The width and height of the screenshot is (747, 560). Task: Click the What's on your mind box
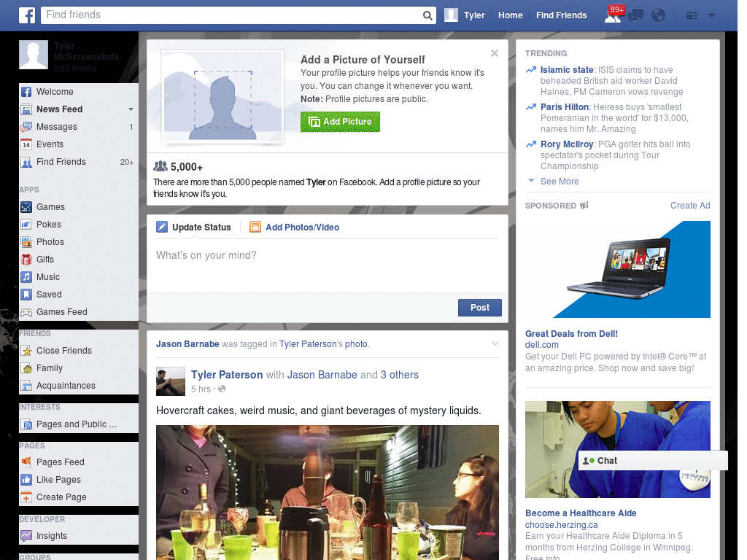[328, 265]
